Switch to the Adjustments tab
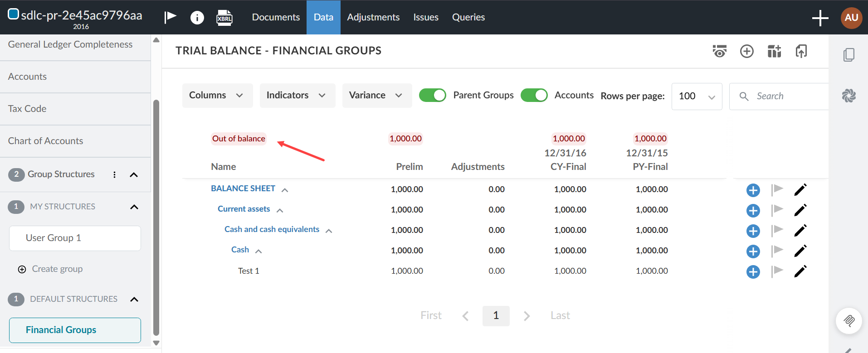The height and width of the screenshot is (353, 868). pos(373,17)
